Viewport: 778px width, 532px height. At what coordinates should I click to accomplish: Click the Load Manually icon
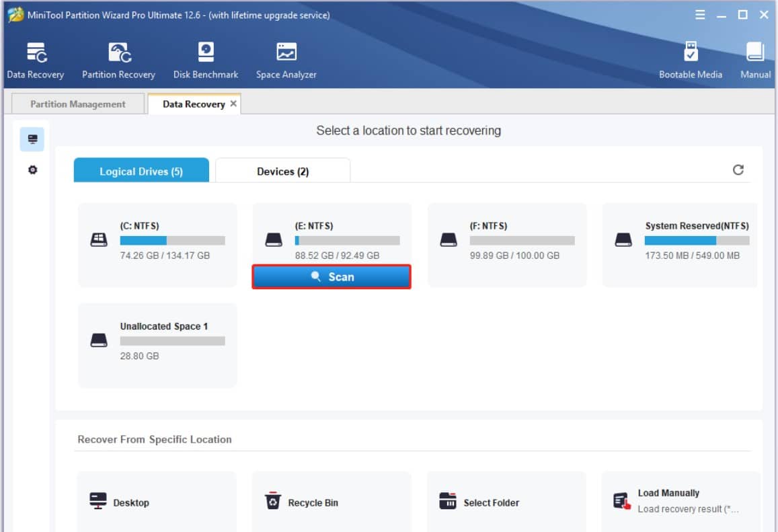[622, 501]
